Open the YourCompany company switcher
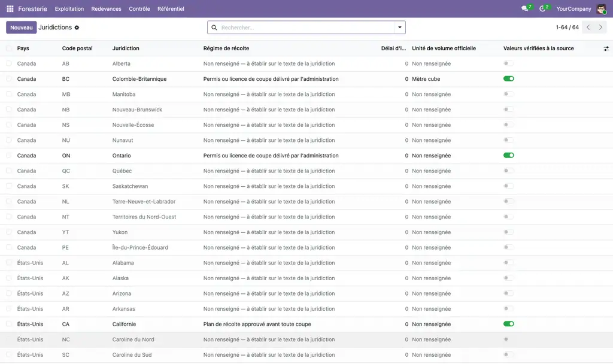This screenshot has height=364, width=613. [573, 8]
